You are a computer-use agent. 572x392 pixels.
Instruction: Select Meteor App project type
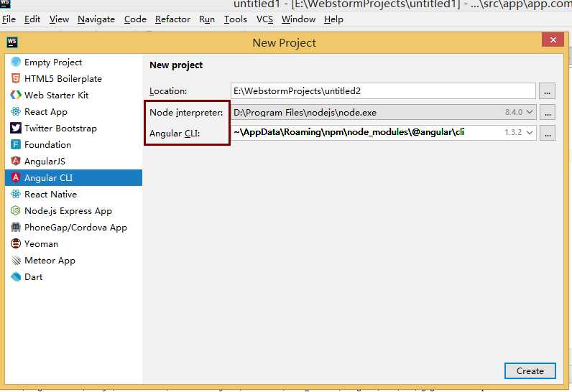pos(74,260)
